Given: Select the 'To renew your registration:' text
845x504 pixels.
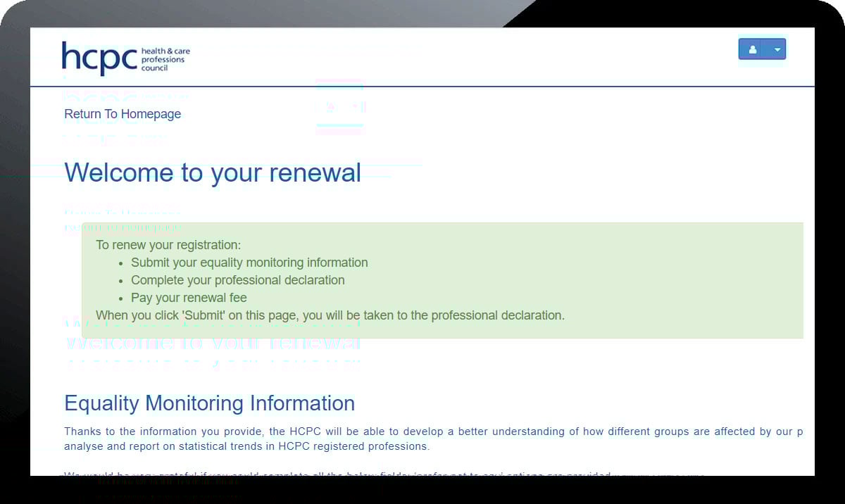Looking at the screenshot, I should [x=168, y=245].
